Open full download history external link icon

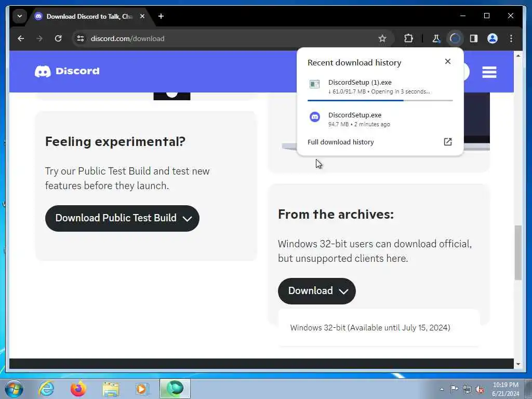pos(448,142)
